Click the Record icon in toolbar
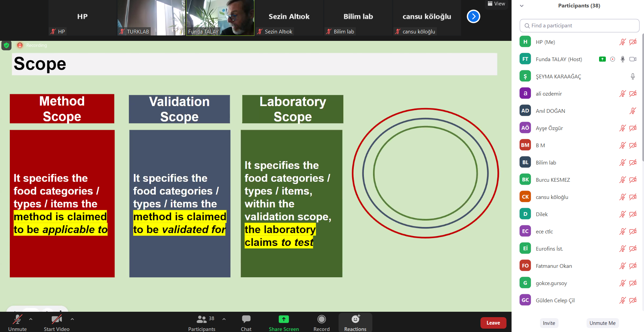This screenshot has height=332, width=644. (x=321, y=320)
